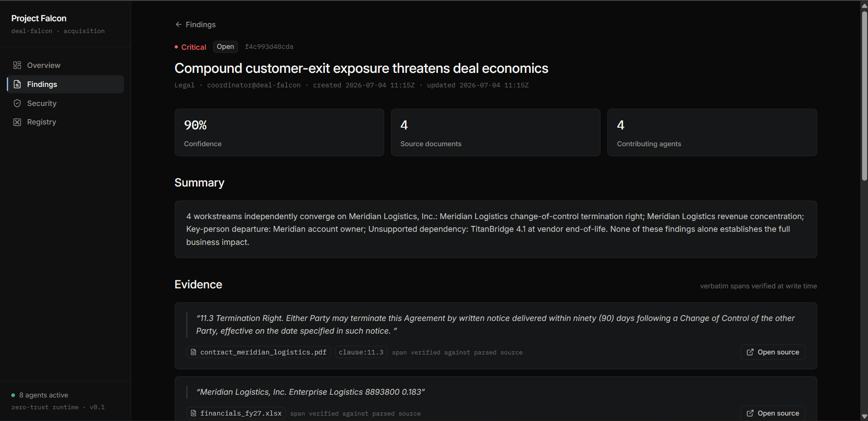Screen dimensions: 868x421
Task: Click file icon on contract_meridian_logistics.pdf chip
Action: (193, 352)
